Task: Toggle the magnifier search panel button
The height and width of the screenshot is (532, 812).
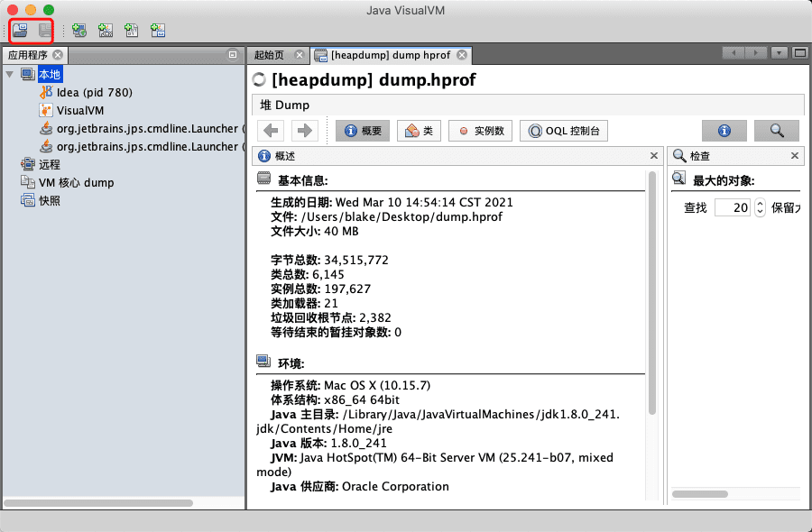Action: click(x=777, y=131)
